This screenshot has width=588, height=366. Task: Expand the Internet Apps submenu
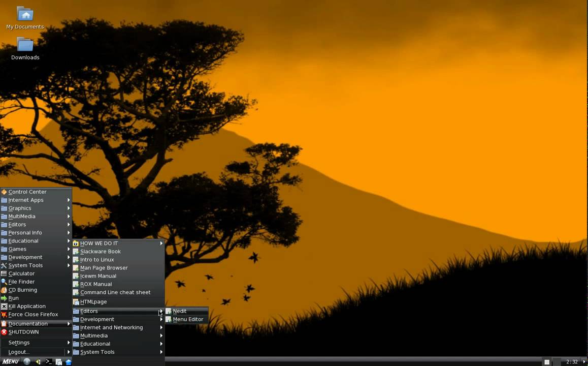click(x=36, y=200)
